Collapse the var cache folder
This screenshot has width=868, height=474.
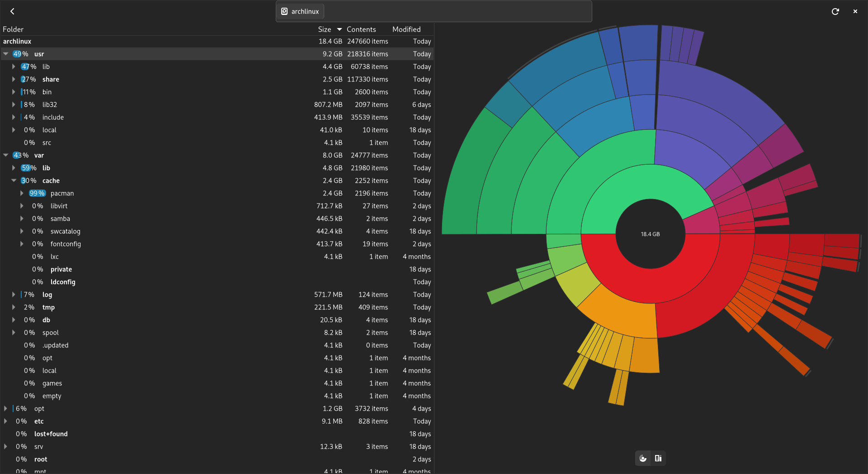(x=14, y=180)
